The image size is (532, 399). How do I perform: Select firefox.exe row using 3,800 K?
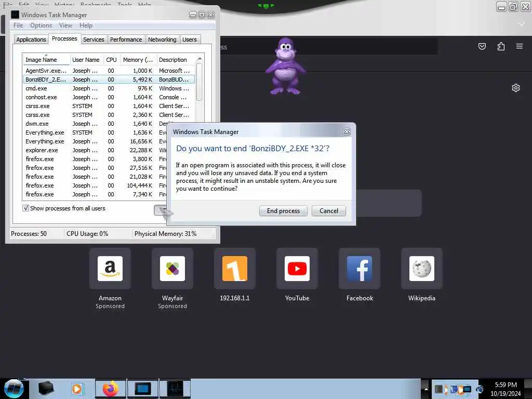(x=95, y=159)
